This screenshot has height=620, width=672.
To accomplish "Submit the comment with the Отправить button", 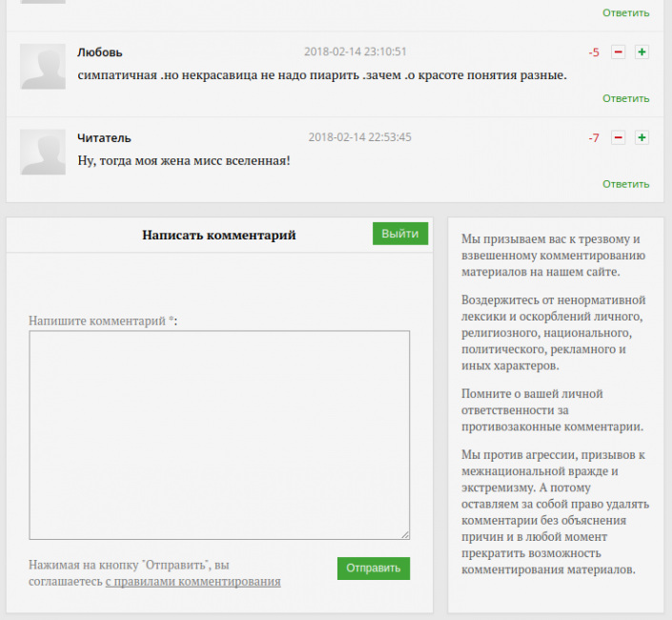I will click(373, 568).
